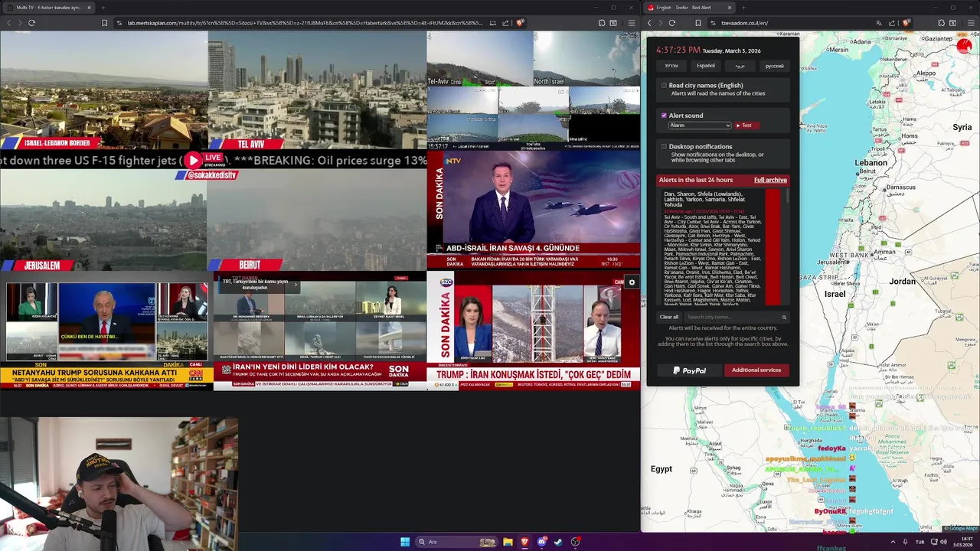980x551 pixels.
Task: Open the Red Alert browser main menu
Action: [970, 23]
